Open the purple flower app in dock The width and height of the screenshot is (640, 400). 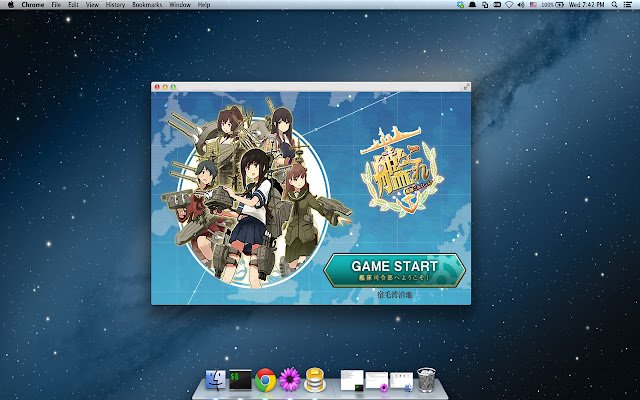point(290,380)
